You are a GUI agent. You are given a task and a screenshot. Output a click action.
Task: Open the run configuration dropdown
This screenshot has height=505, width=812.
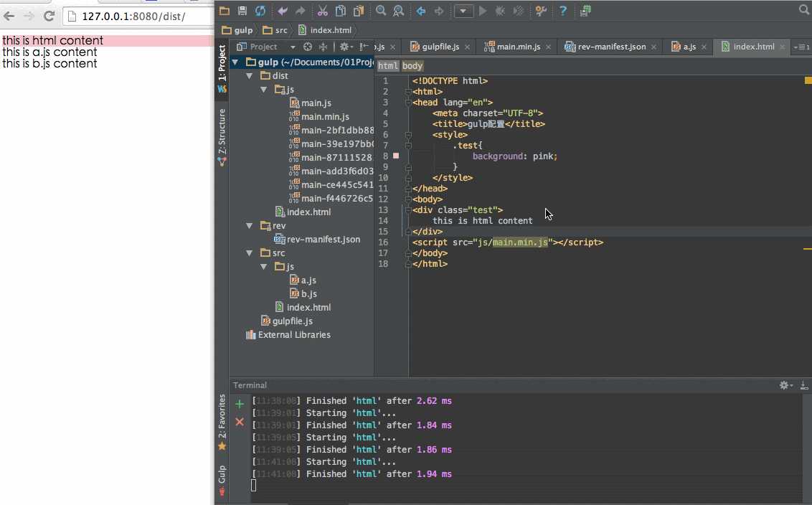click(x=464, y=11)
